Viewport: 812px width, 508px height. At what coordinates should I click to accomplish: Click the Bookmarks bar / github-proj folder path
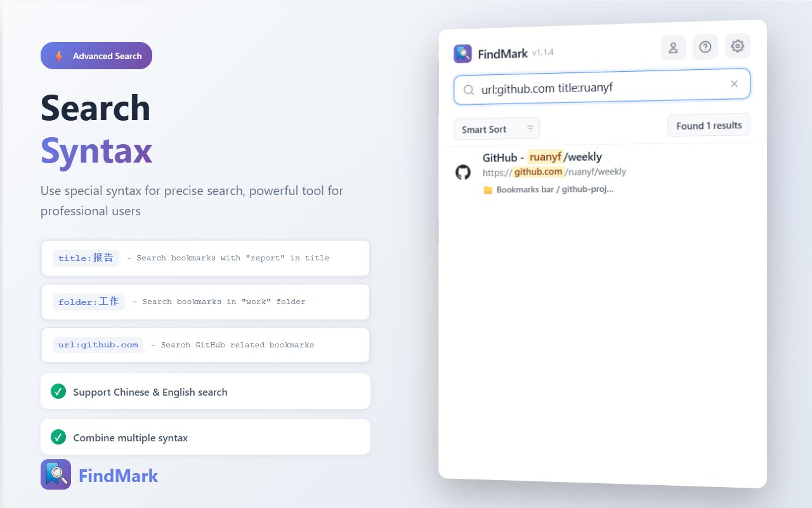tap(555, 189)
